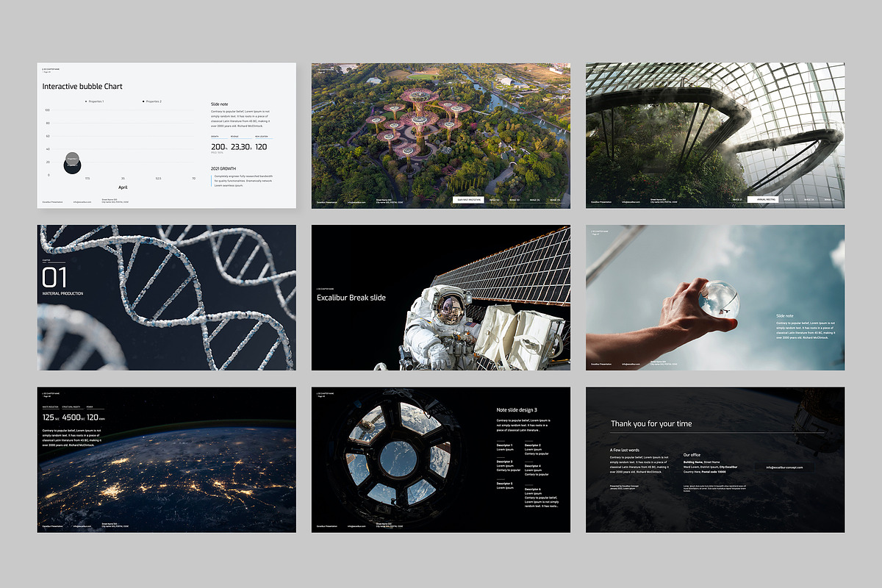The width and height of the screenshot is (882, 588).
Task: Click the "Slide note" heading on globe slide
Action: [785, 316]
